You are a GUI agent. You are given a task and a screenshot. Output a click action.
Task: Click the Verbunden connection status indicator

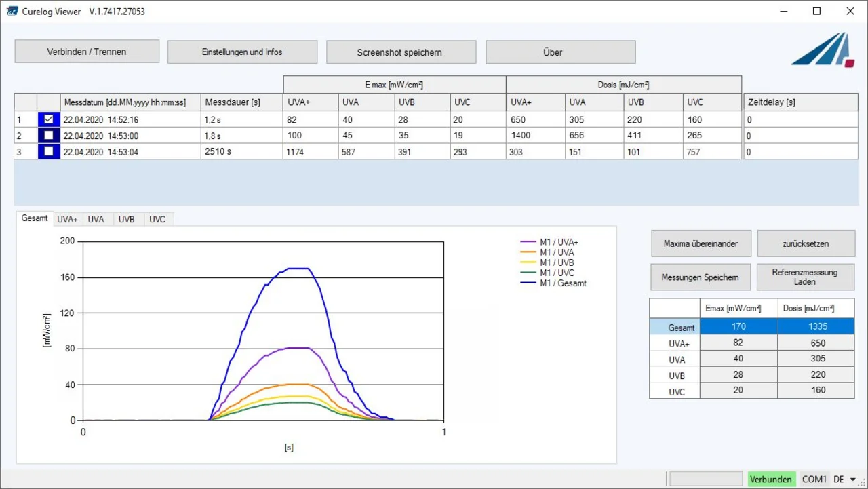[x=771, y=480]
